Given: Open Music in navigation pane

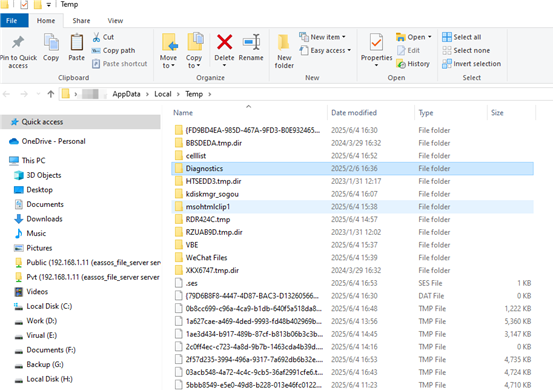Looking at the screenshot, I should pos(30,233).
